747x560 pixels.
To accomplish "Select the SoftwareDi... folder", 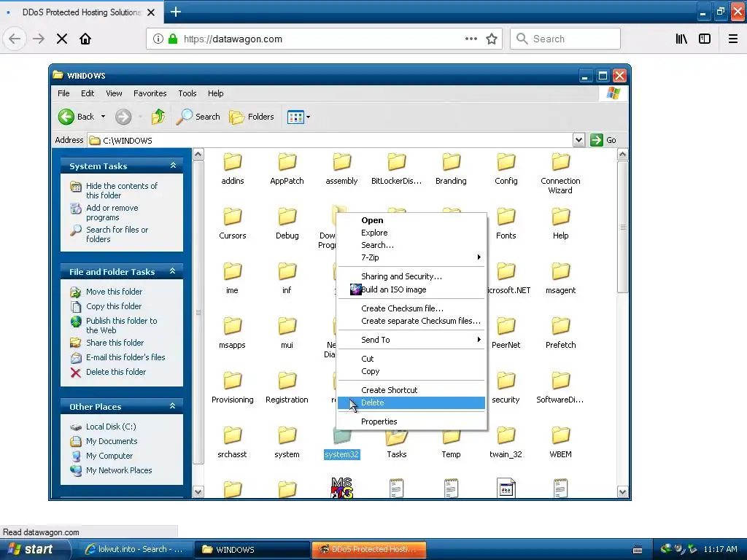I will tap(561, 387).
